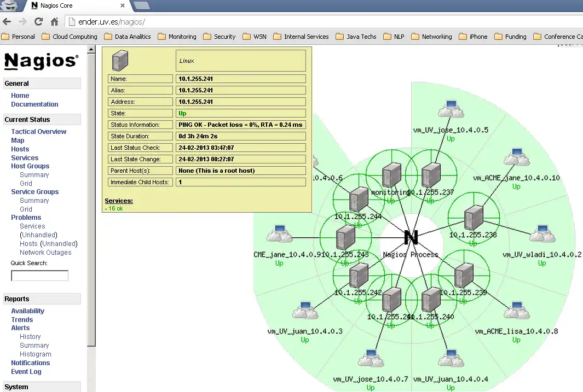This screenshot has width=583, height=392.
Task: Select the 10.1.255.242 server icon
Action: pyautogui.click(x=359, y=274)
